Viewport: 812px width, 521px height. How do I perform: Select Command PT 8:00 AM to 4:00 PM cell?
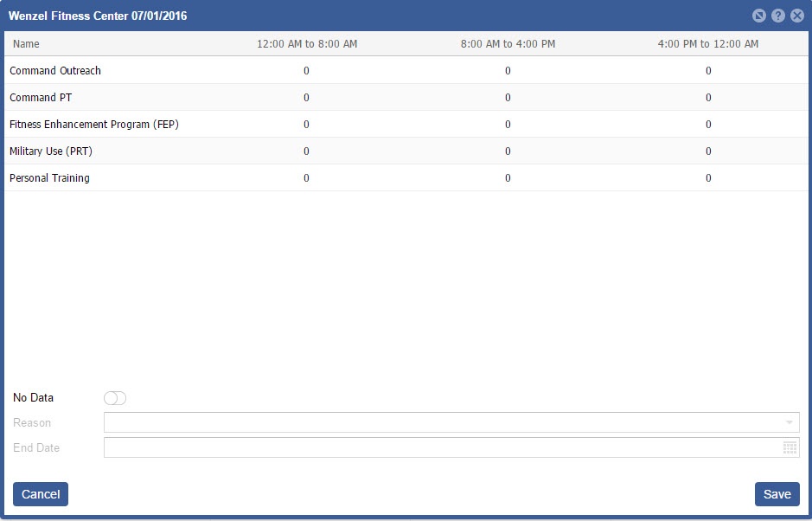[508, 98]
